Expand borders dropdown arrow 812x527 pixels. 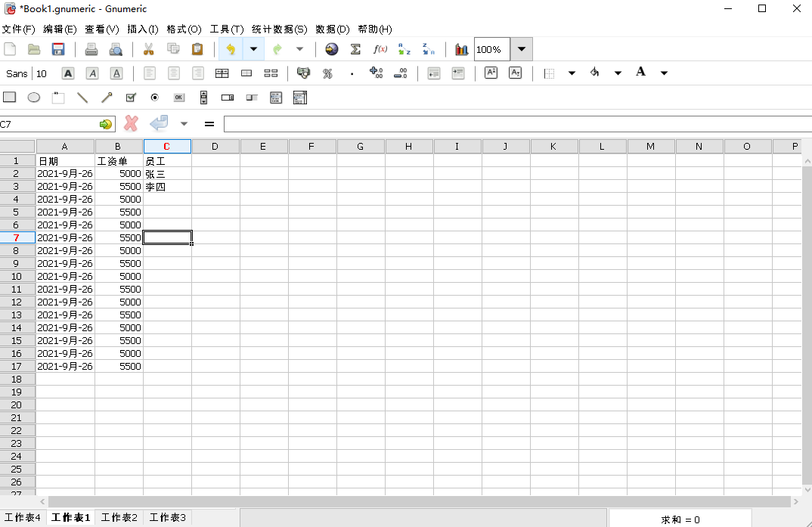(x=572, y=73)
